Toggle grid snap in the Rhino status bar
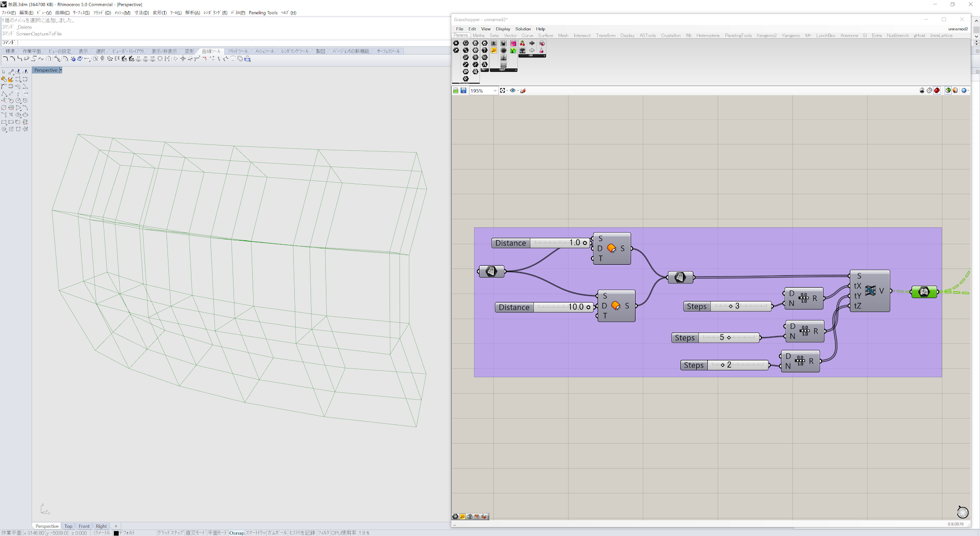Screen dimensions: 980x536 pos(170,533)
